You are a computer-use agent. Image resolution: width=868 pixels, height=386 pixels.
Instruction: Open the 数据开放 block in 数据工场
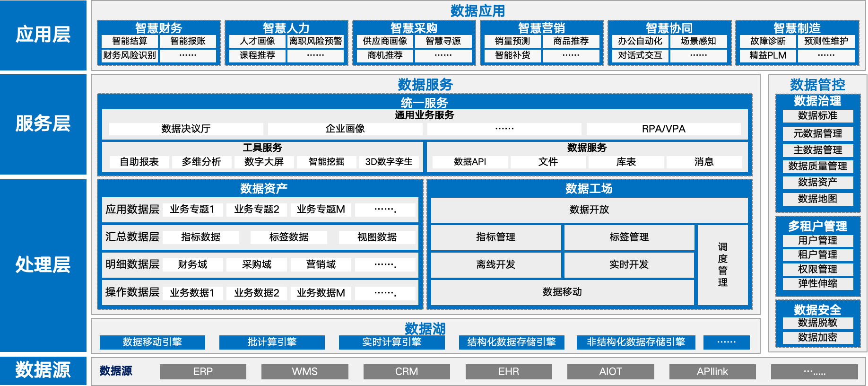589,210
